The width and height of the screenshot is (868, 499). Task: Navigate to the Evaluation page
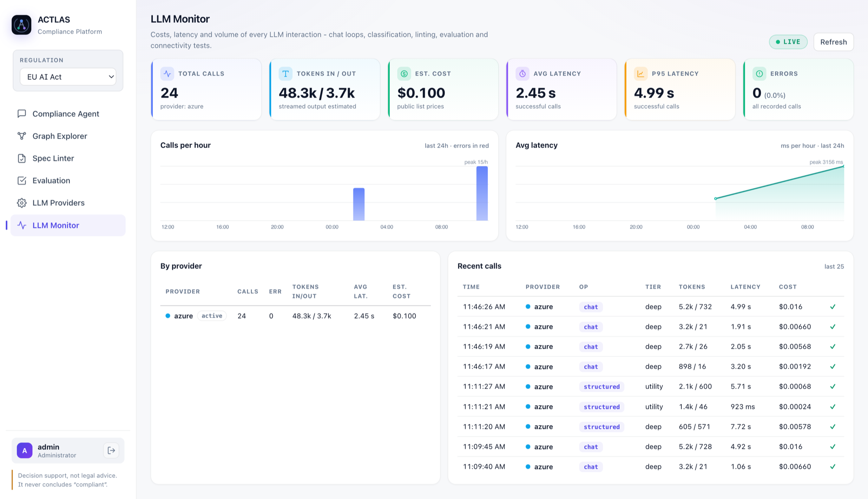click(x=68, y=181)
